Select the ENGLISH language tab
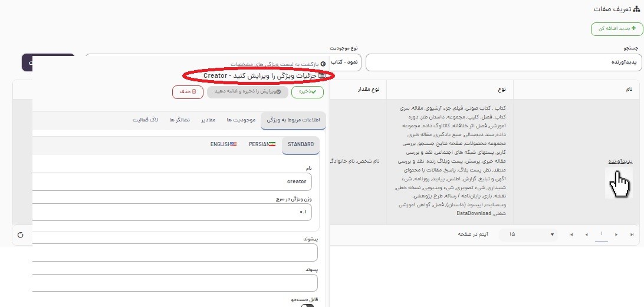Viewport: 644px width, 307px height. [224, 144]
